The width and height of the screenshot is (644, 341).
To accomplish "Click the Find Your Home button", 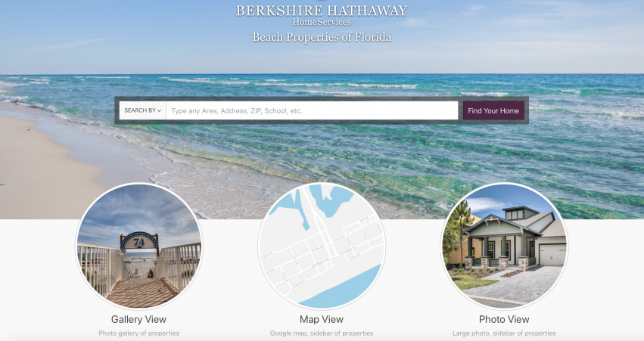I will click(x=493, y=110).
